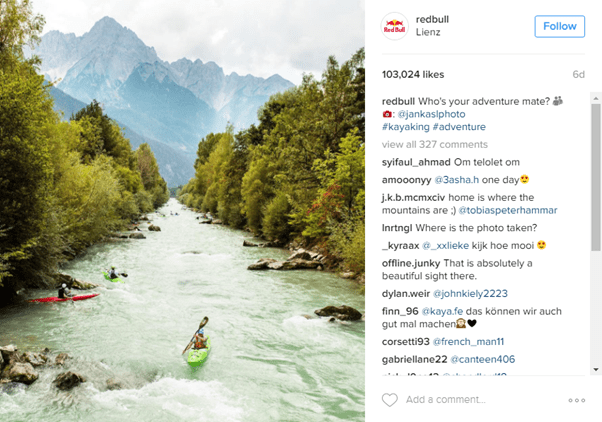Open the @johnkiely2223 mention
Screen dimensions: 602x422
470,294
